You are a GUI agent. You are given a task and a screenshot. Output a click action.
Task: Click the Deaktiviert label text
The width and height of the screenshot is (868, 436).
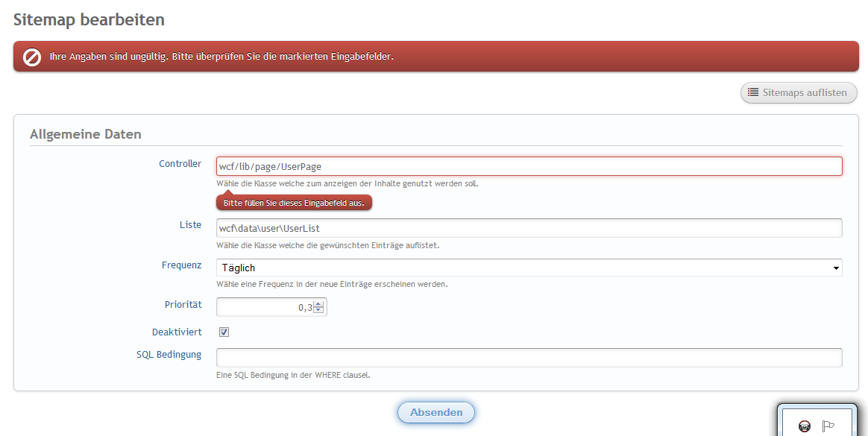tap(176, 332)
